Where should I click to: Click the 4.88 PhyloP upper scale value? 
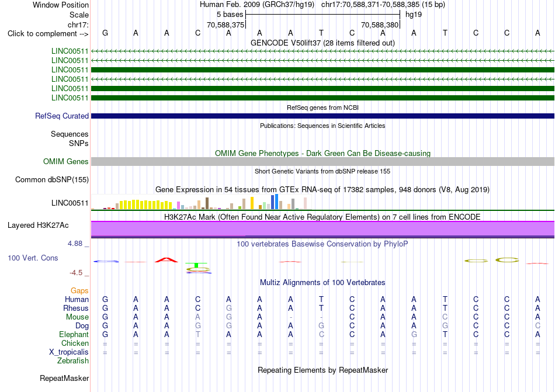[75, 244]
